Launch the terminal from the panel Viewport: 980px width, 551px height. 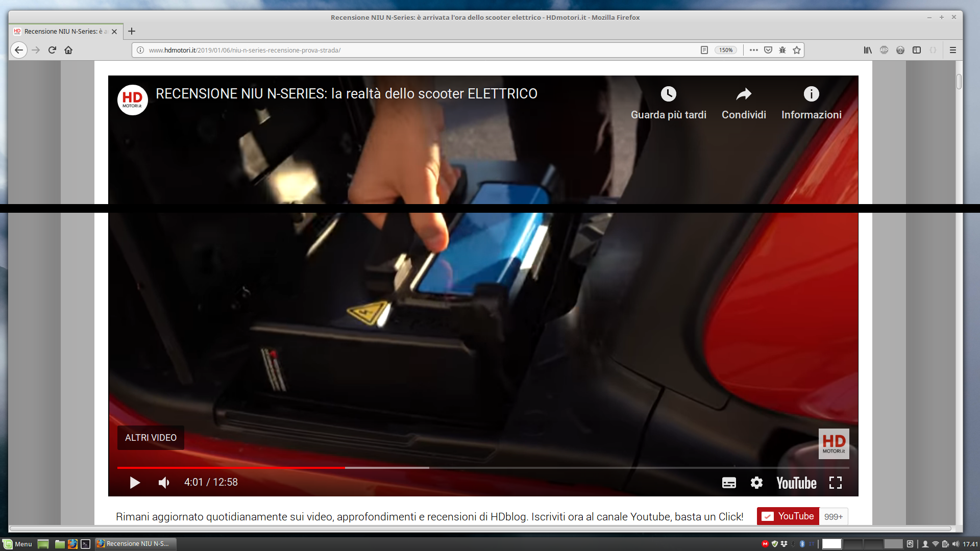(85, 544)
